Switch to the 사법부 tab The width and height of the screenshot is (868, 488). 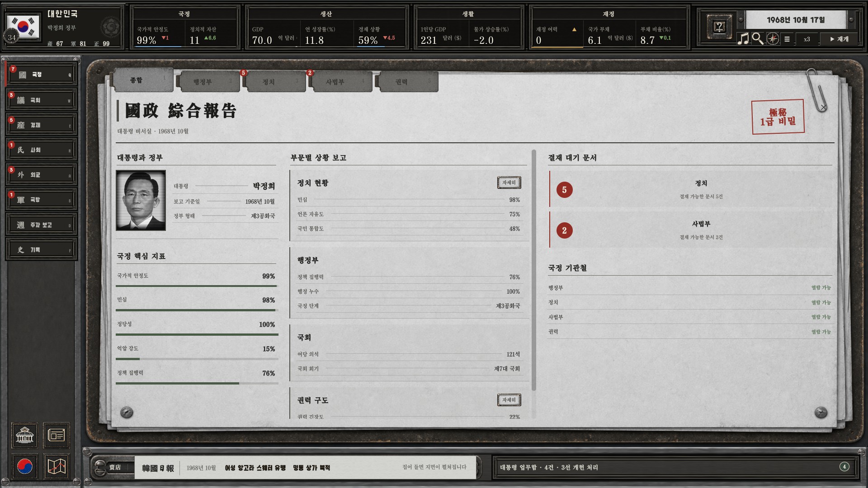click(342, 82)
